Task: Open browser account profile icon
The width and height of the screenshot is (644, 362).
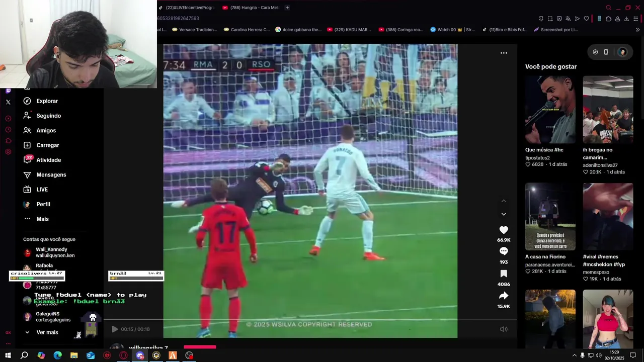Action: coord(617,19)
